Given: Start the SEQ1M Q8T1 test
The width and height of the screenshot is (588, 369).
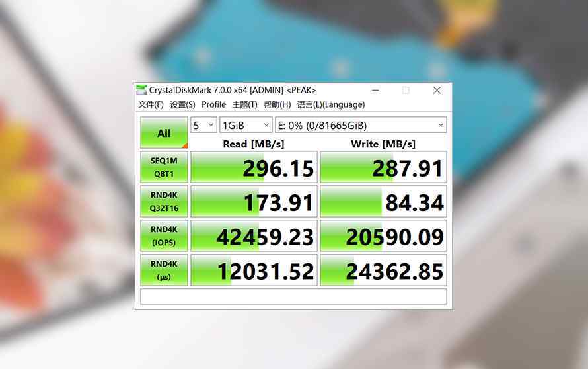Looking at the screenshot, I should click(164, 167).
